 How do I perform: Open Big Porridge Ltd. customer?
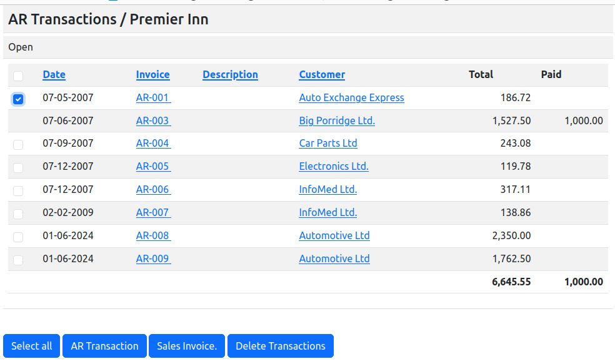point(337,121)
